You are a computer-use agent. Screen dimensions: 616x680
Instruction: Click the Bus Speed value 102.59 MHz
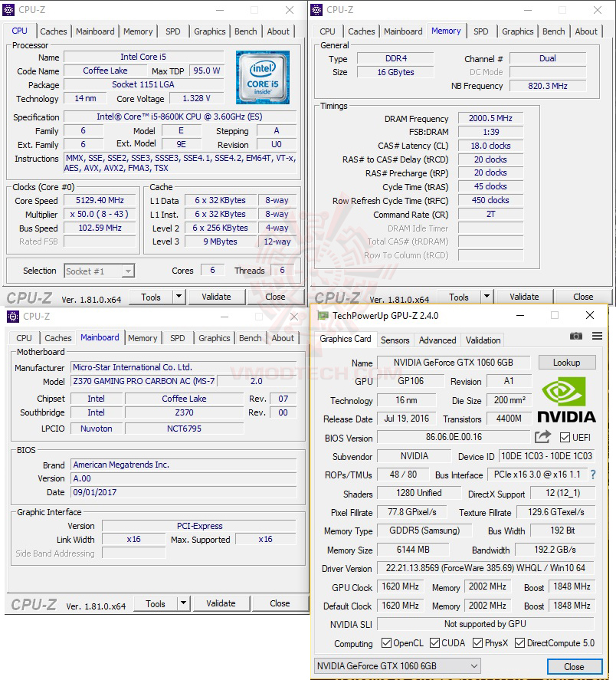100,228
